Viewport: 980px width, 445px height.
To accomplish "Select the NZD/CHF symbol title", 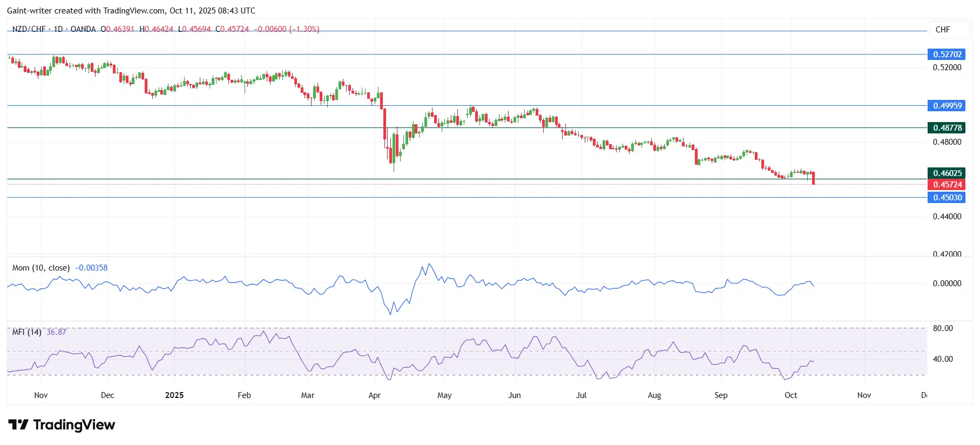I will (29, 29).
